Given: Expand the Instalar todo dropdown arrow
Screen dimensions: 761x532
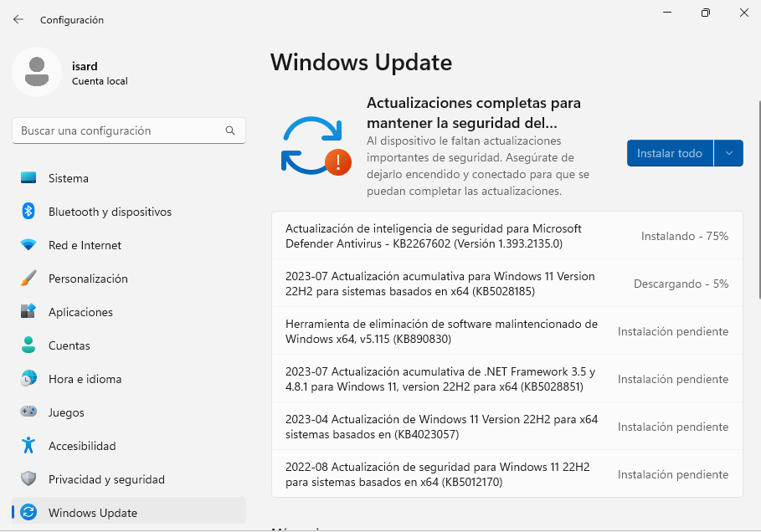Looking at the screenshot, I should [728, 153].
